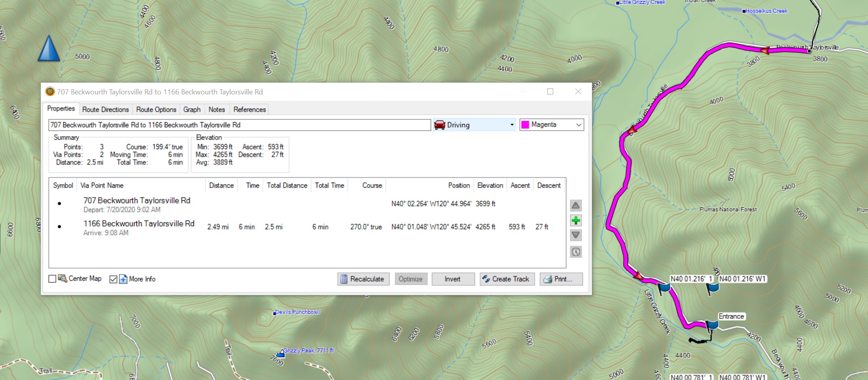This screenshot has width=868, height=380.
Task: Open the Graph tab
Action: [192, 109]
